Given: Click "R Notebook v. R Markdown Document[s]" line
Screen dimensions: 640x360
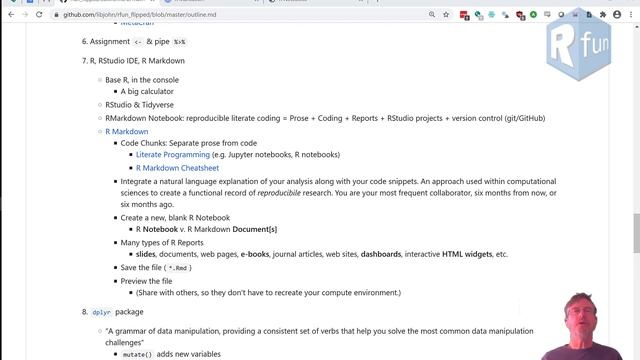Looking at the screenshot, I should (206, 229).
